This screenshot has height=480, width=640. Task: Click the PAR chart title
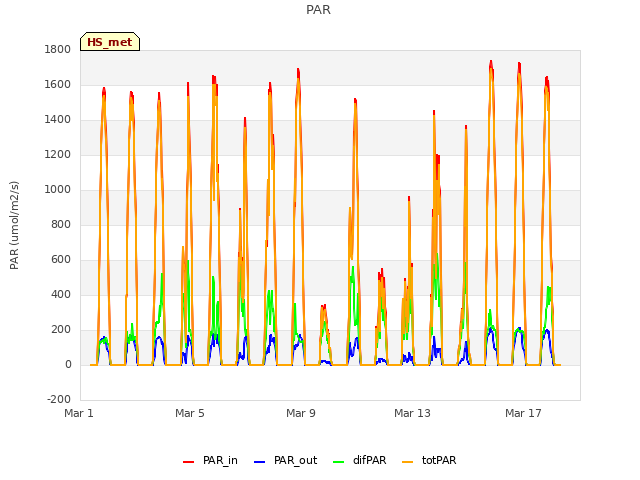pos(318,9)
